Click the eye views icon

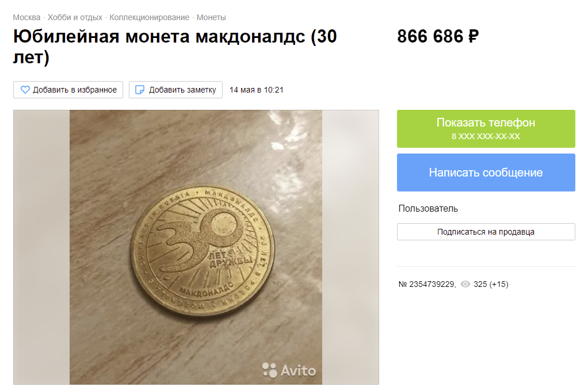pos(465,284)
